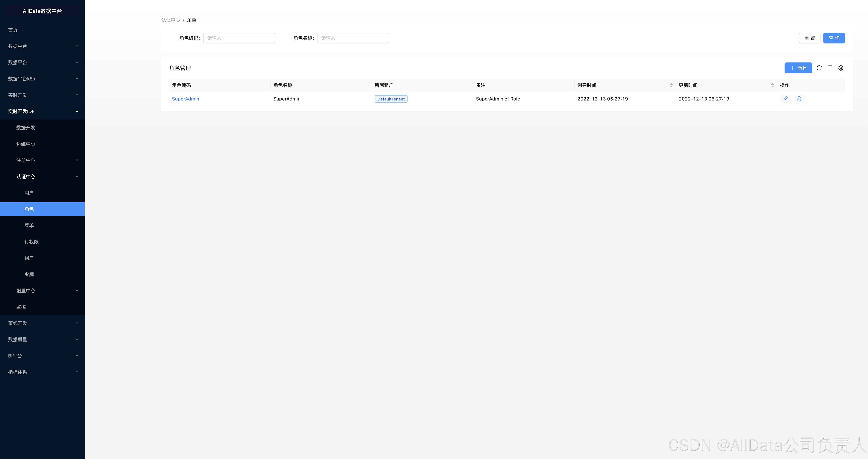The width and height of the screenshot is (868, 459).
Task: Expand the 配置中心 submenu
Action: coord(46,290)
